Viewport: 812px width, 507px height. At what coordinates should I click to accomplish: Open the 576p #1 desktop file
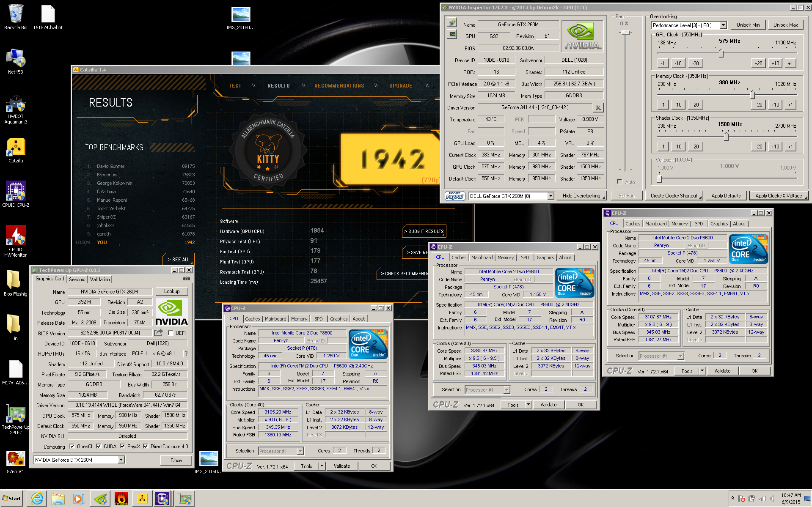click(16, 462)
